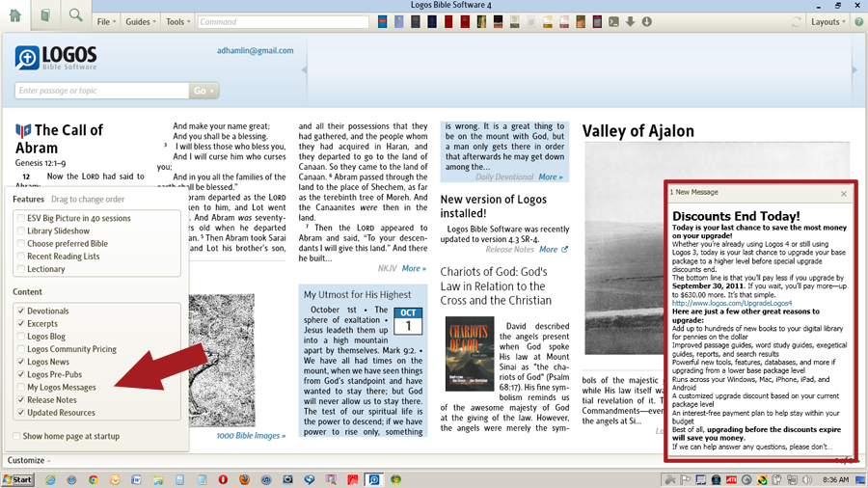The image size is (868, 488).
Task: Close the New Message popup
Action: coord(844,194)
